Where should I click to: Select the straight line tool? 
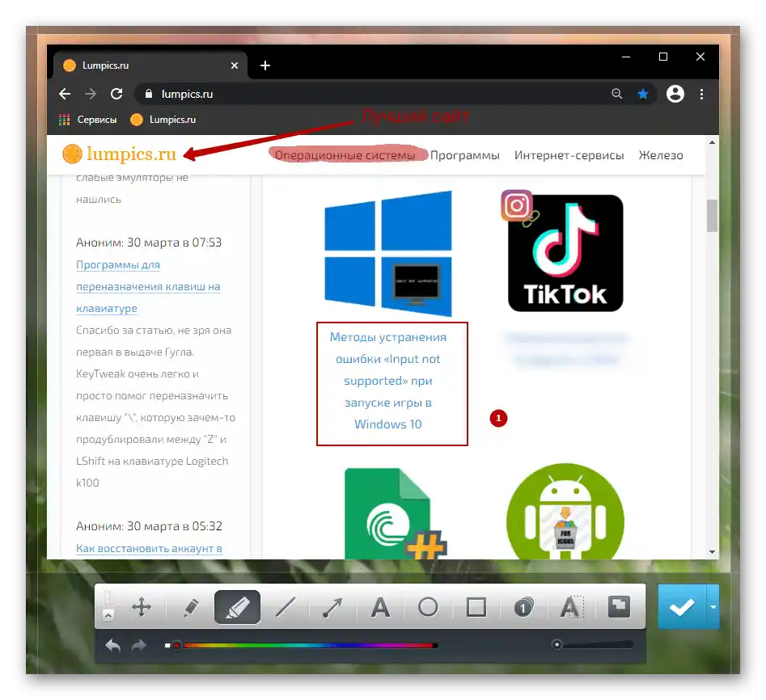286,607
